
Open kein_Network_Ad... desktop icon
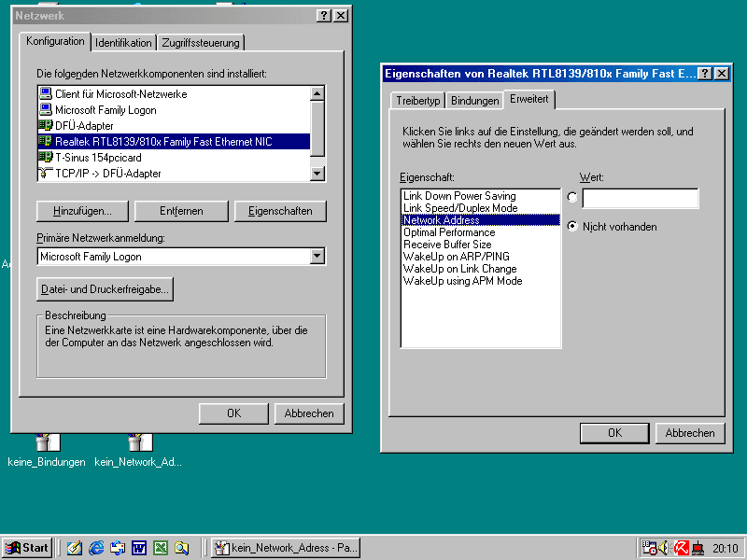(138, 450)
